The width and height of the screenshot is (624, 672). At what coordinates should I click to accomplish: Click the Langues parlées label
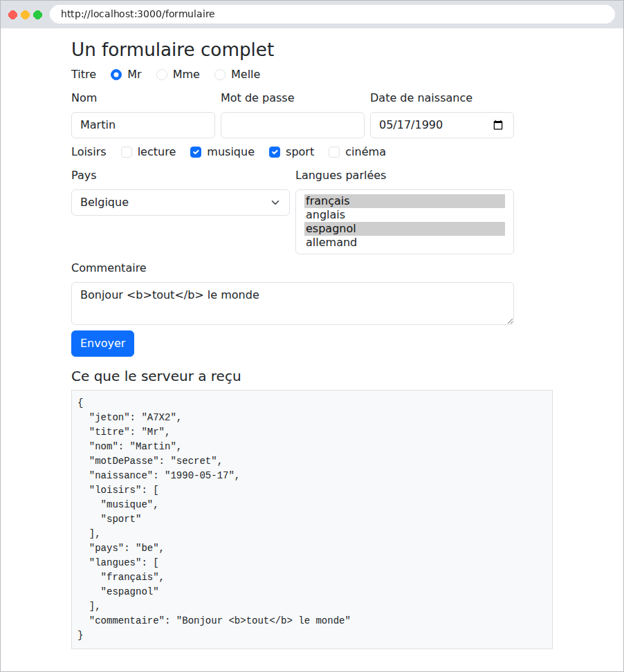tap(341, 176)
